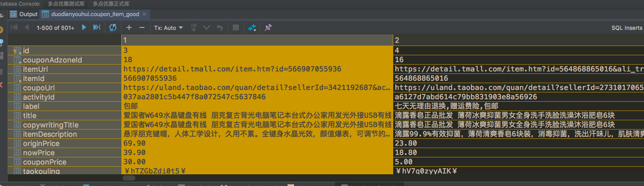Click couponAdzoneId cell value 16

pyautogui.click(x=519, y=60)
